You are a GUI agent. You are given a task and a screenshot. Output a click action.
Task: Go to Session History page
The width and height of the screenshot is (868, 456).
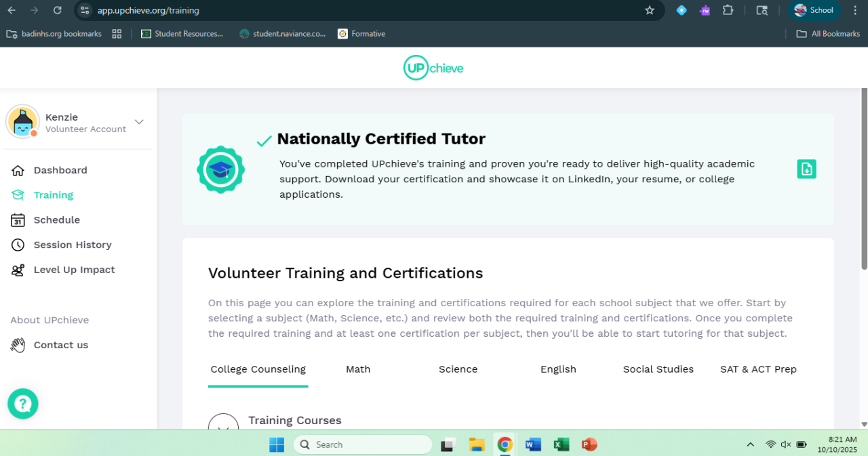pyautogui.click(x=73, y=245)
